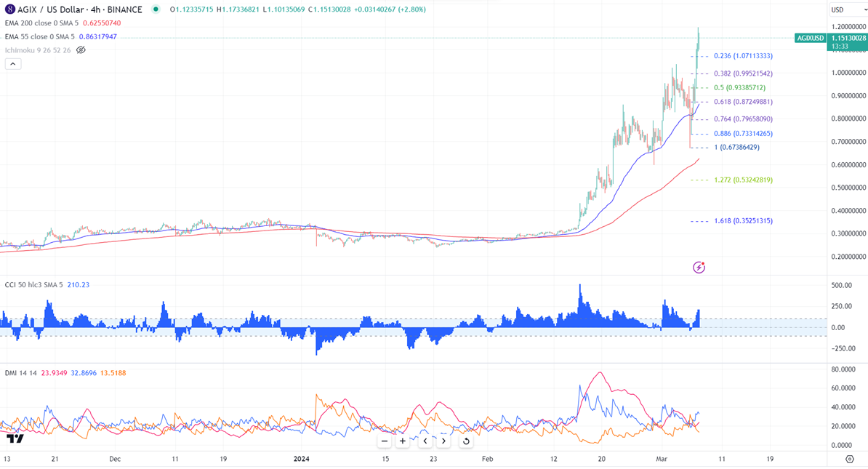Click the Feb label on time axis
Viewport: 868px width, 469px height.
click(x=487, y=459)
